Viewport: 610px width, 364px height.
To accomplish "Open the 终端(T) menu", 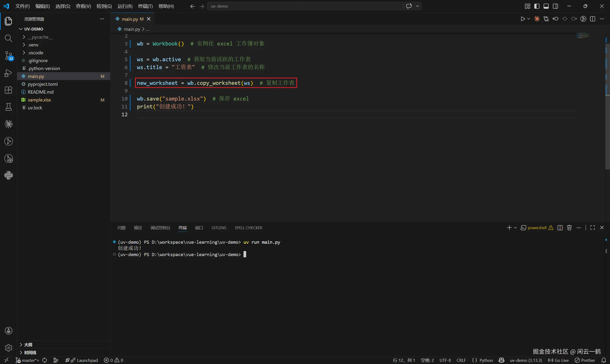I will pyautogui.click(x=145, y=6).
